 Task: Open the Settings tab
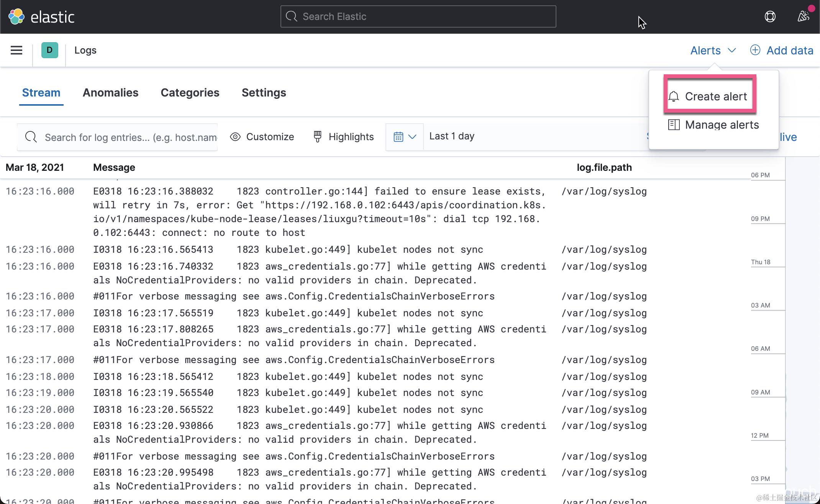click(264, 93)
